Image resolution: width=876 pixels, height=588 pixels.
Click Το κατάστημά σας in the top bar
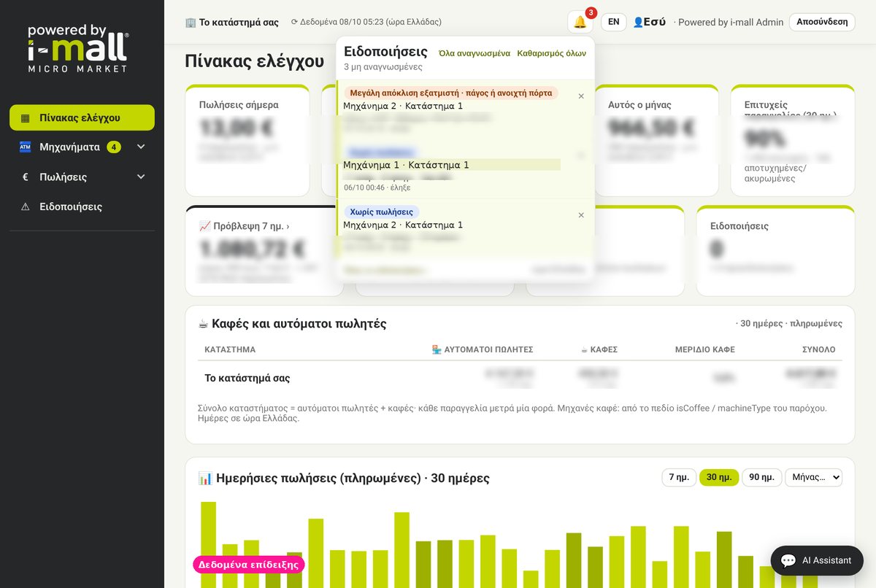click(x=232, y=22)
